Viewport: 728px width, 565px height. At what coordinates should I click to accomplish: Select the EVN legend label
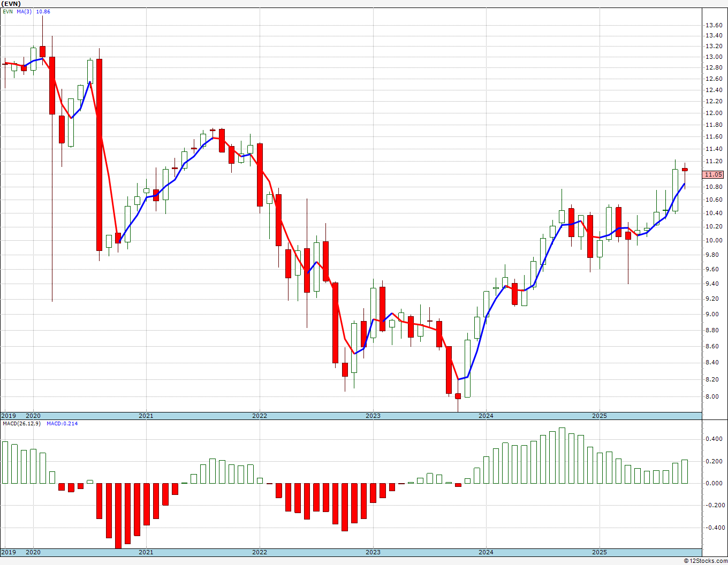coord(7,11)
